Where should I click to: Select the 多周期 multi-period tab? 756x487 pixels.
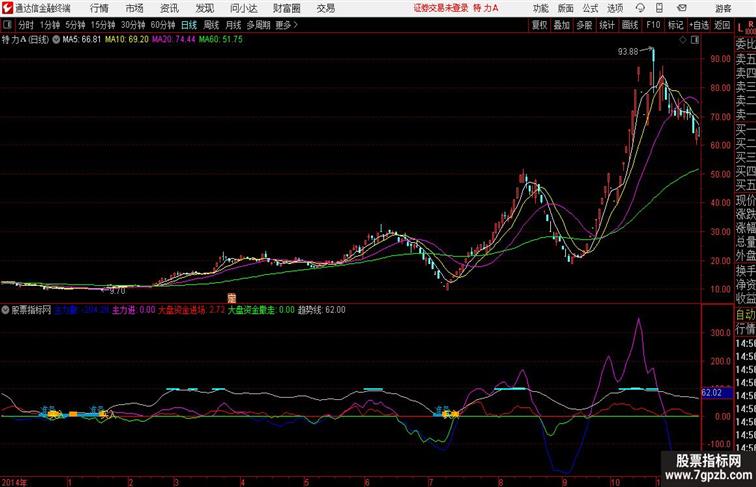point(258,25)
